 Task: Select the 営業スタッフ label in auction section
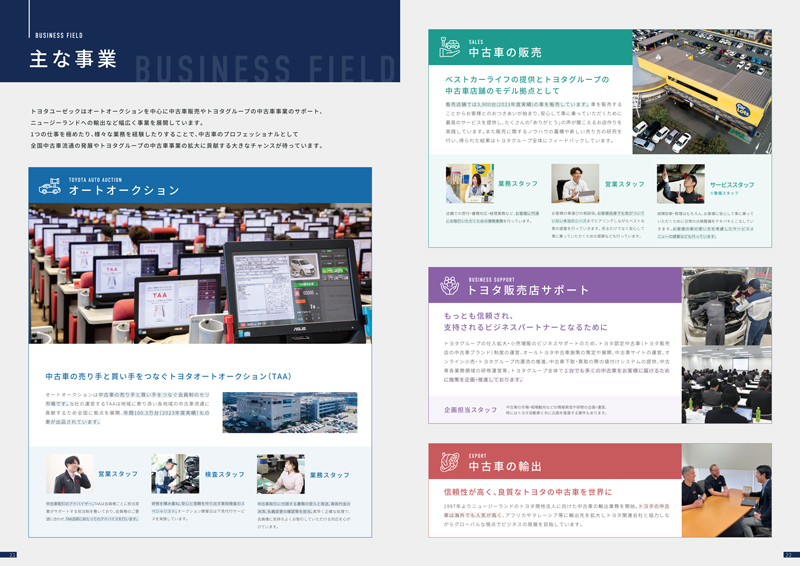118,474
